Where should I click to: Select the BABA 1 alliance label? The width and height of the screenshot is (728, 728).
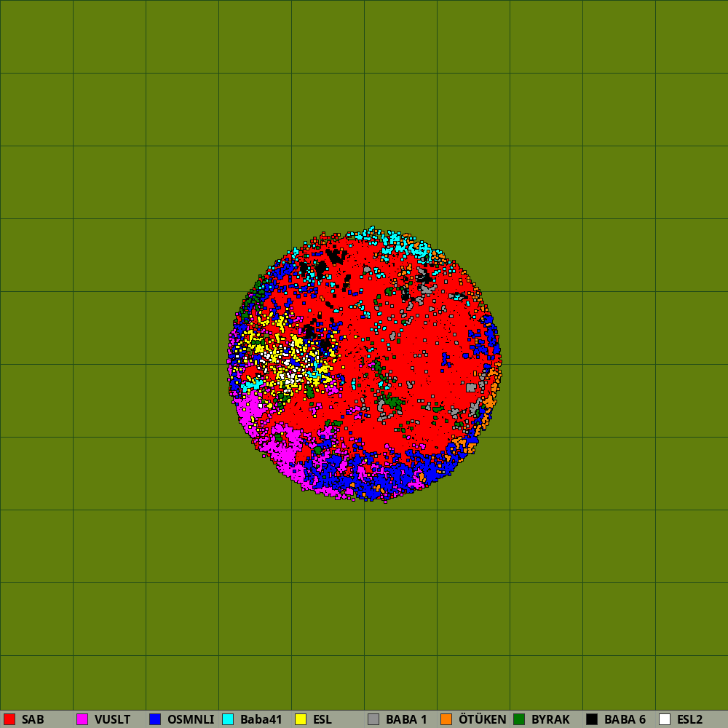[406, 720]
